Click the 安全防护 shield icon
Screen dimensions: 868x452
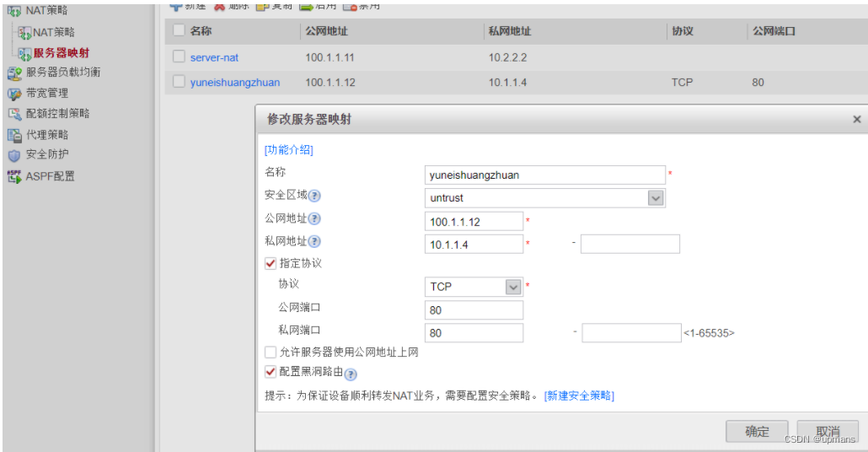tap(14, 156)
